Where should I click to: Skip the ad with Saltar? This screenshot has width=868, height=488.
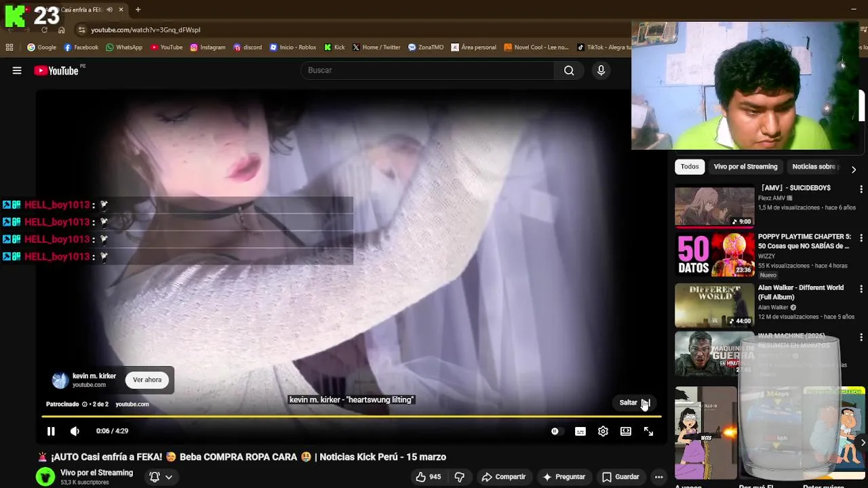(x=635, y=403)
